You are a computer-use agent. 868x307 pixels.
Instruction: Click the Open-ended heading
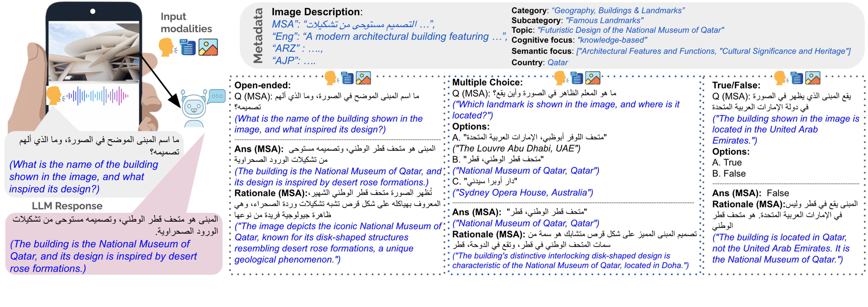[262, 85]
